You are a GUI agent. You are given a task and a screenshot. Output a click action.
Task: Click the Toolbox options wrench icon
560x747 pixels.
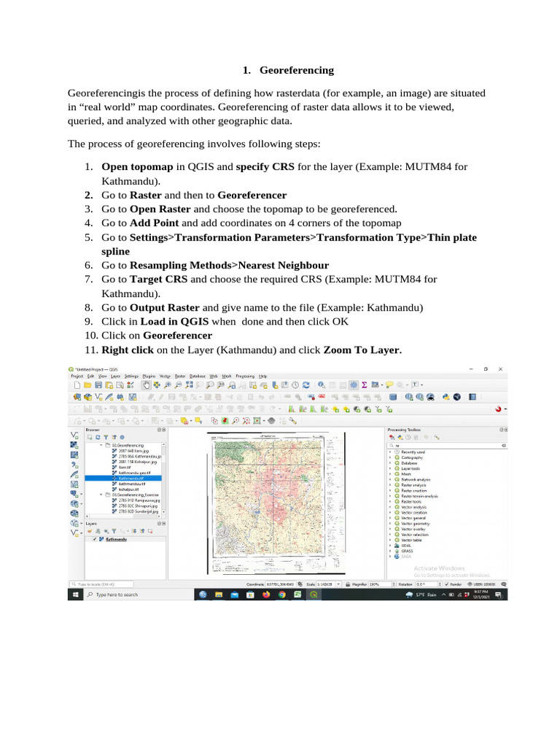pos(437,438)
